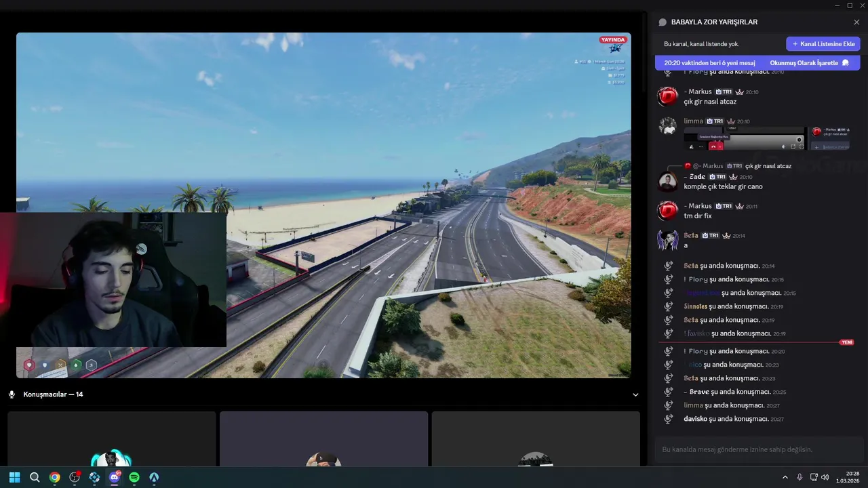This screenshot has width=868, height=488.
Task: Open Markus avatar on 'çık gir nasıl atcaz'
Action: (668, 96)
